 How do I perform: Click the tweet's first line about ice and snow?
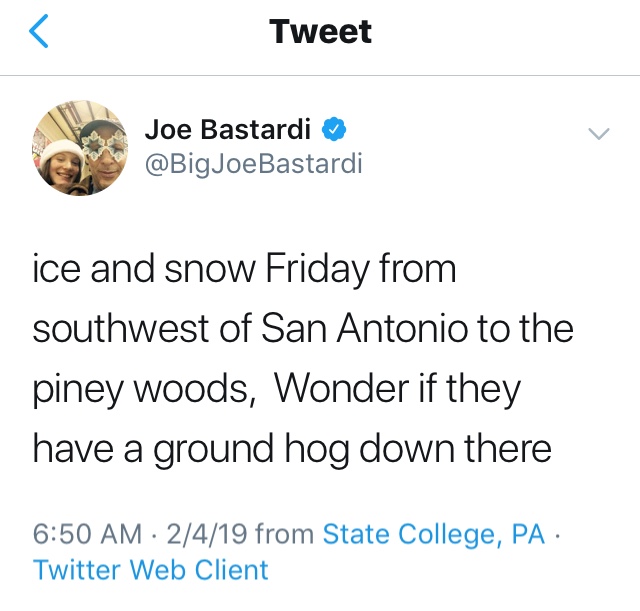click(245, 270)
